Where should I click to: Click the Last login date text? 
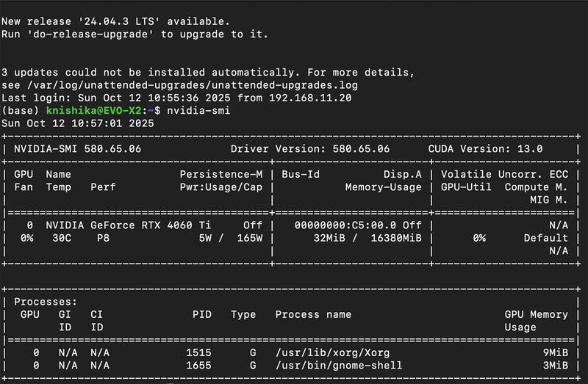pyautogui.click(x=154, y=98)
